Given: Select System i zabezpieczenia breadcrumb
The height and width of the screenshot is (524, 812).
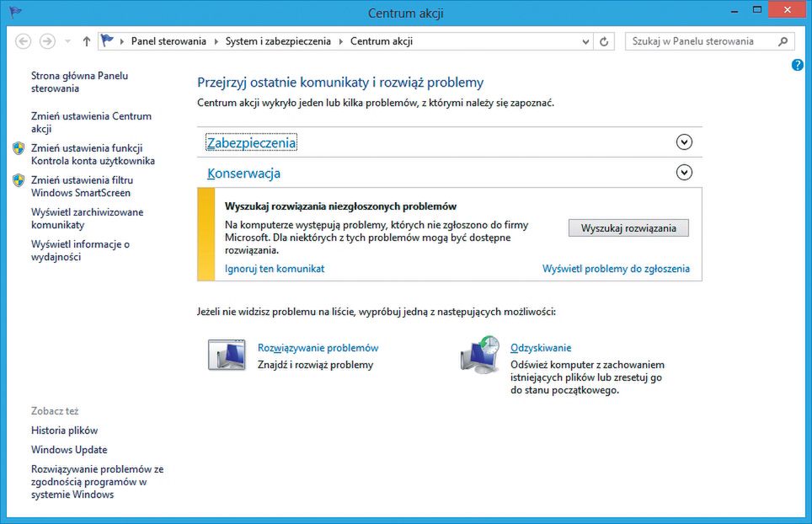Looking at the screenshot, I should pos(278,41).
